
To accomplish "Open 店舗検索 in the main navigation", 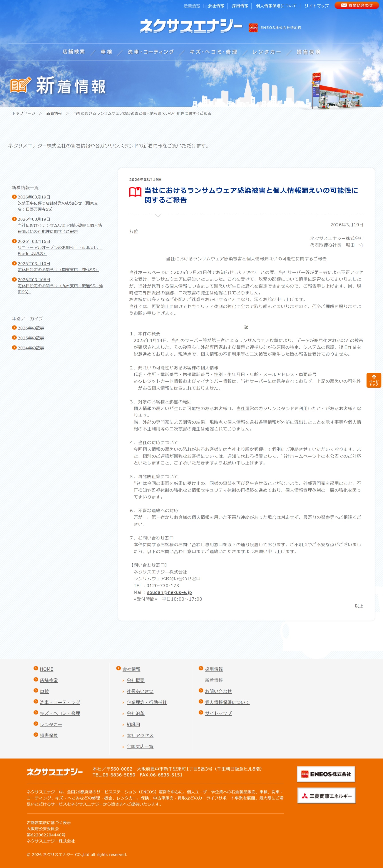I will [x=74, y=52].
